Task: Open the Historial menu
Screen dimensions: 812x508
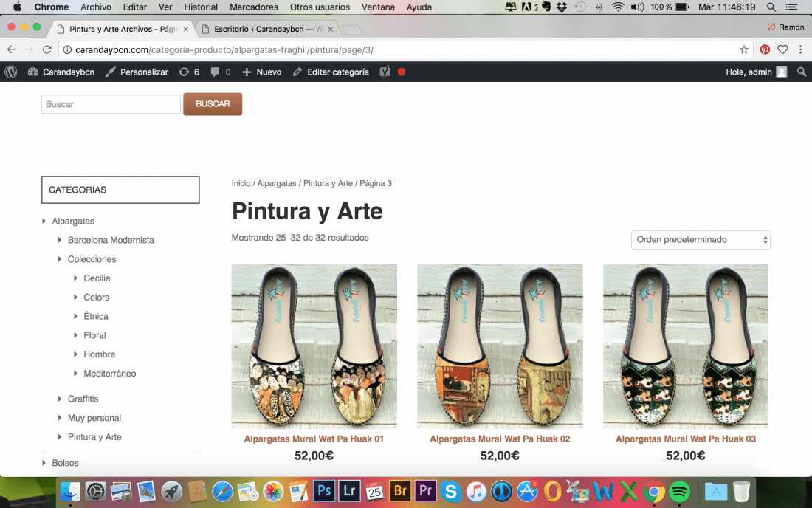Action: pos(201,7)
